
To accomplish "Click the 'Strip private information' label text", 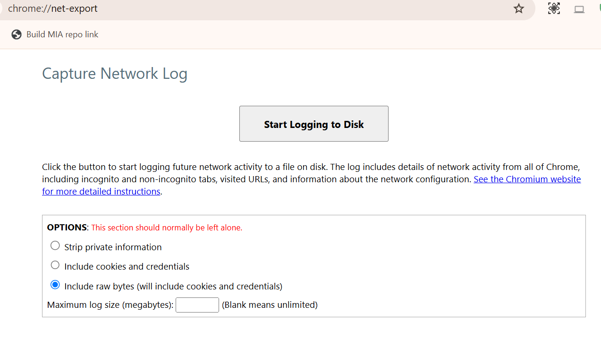I will point(113,247).
